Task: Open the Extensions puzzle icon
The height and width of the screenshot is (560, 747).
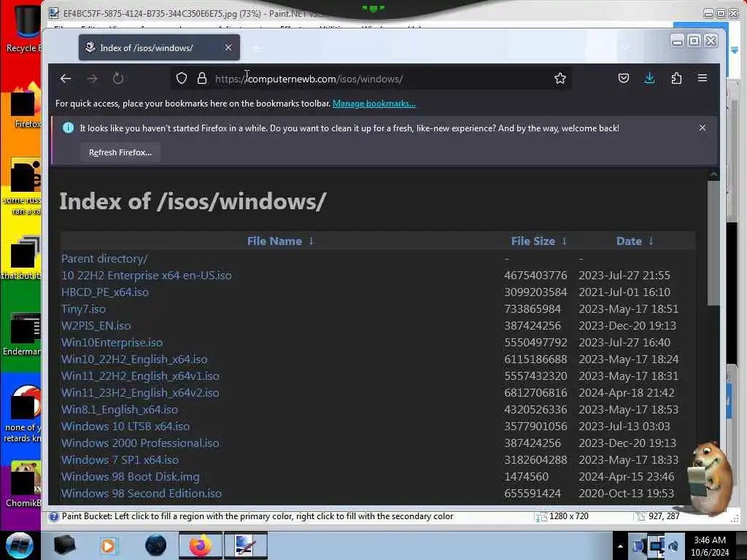Action: [x=676, y=78]
